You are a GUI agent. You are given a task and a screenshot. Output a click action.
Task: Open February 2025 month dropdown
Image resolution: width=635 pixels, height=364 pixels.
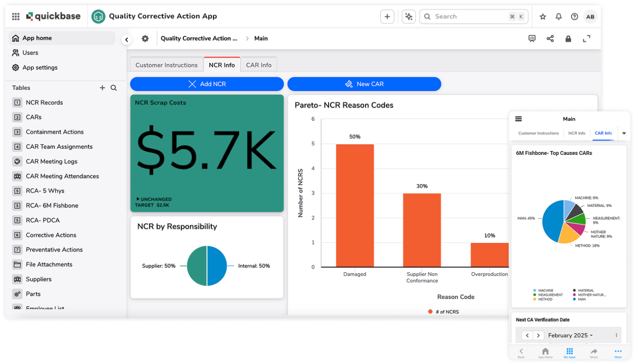(x=570, y=336)
